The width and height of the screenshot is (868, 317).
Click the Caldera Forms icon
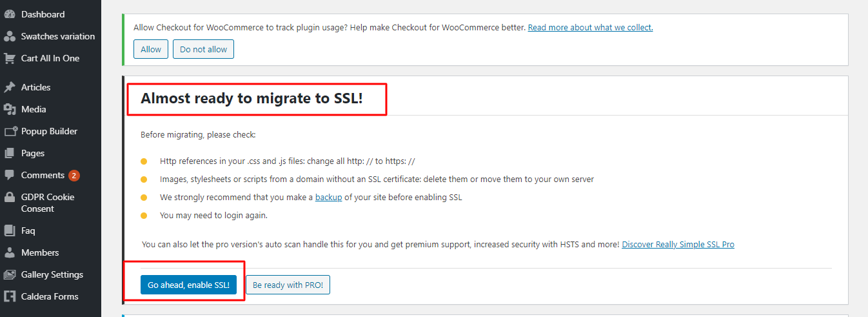click(x=10, y=296)
